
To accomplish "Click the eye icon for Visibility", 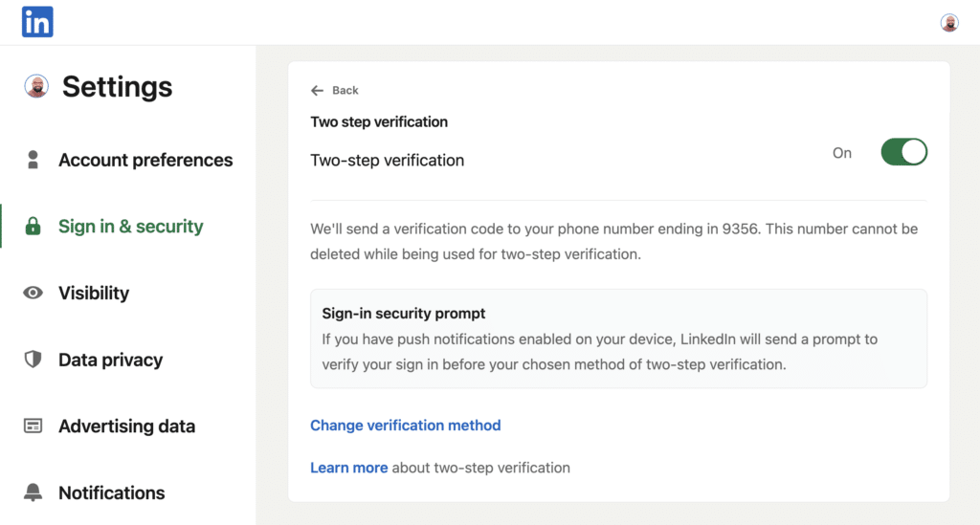I will [33, 293].
